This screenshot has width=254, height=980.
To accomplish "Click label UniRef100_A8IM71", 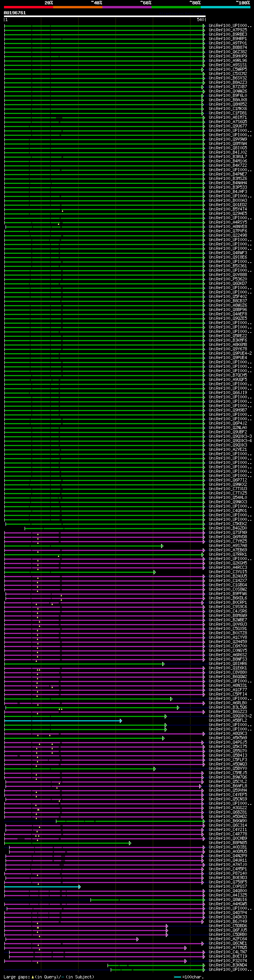I will tap(228, 117).
